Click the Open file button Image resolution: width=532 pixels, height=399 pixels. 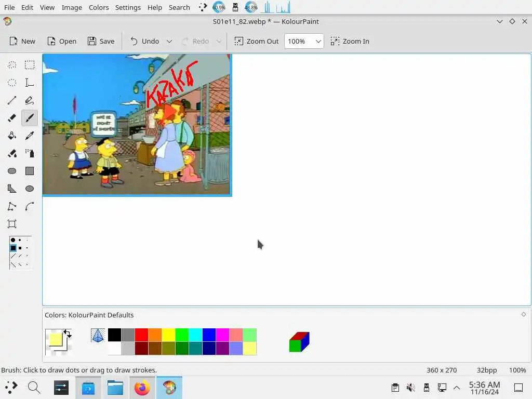(x=62, y=41)
